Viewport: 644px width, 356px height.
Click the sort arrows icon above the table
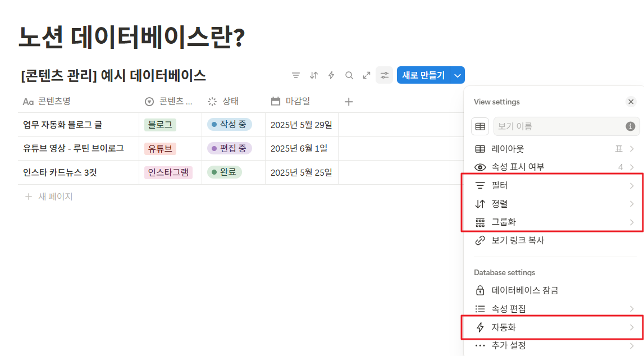313,75
